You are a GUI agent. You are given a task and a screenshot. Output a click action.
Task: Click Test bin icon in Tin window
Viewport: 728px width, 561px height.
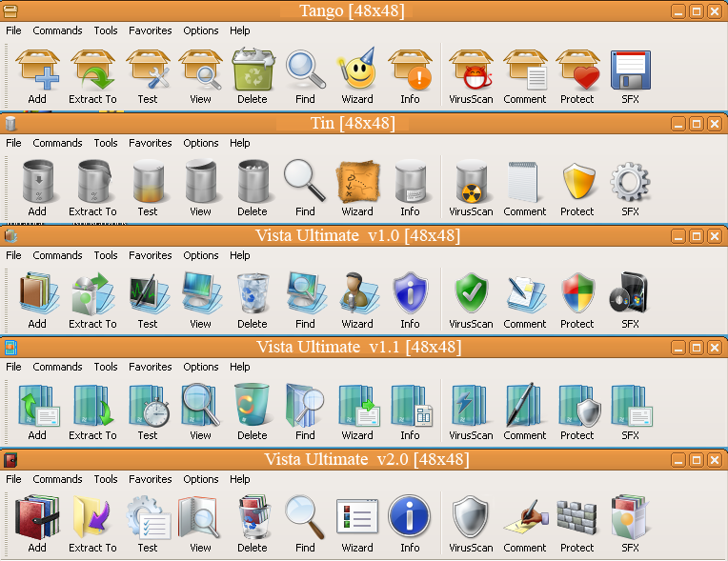[x=149, y=181]
